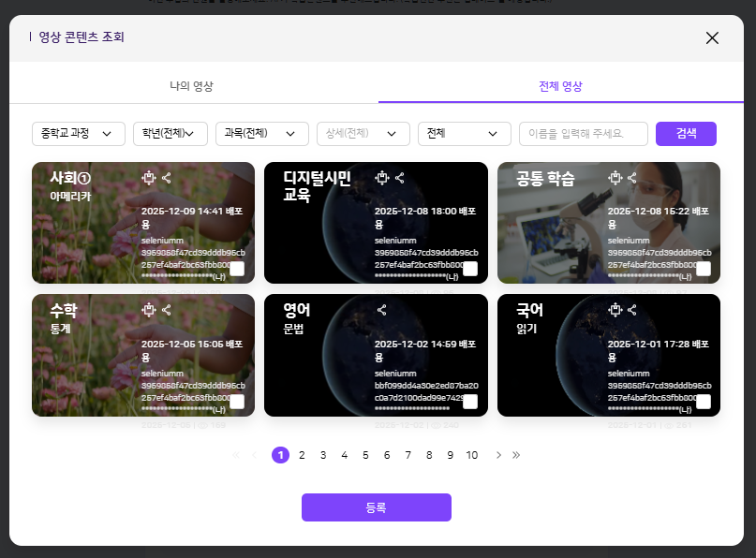Expand the 학년(전체) grade dropdown

point(170,134)
